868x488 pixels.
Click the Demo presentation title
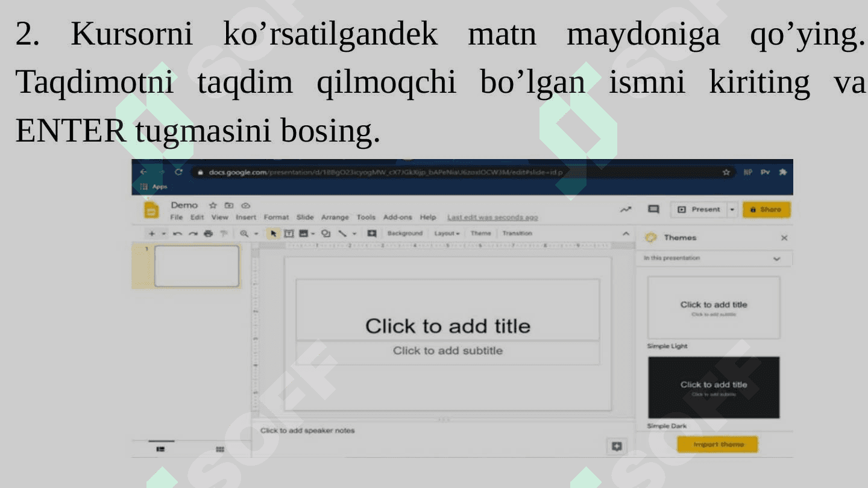tap(184, 205)
